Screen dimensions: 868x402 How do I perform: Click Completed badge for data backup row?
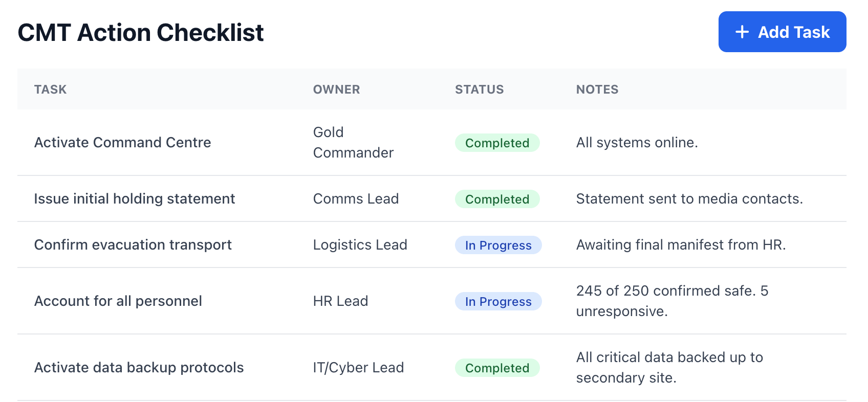click(497, 368)
